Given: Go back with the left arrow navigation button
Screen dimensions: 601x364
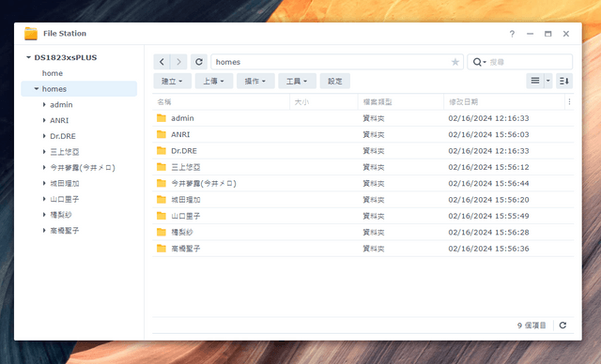Looking at the screenshot, I should pos(162,62).
